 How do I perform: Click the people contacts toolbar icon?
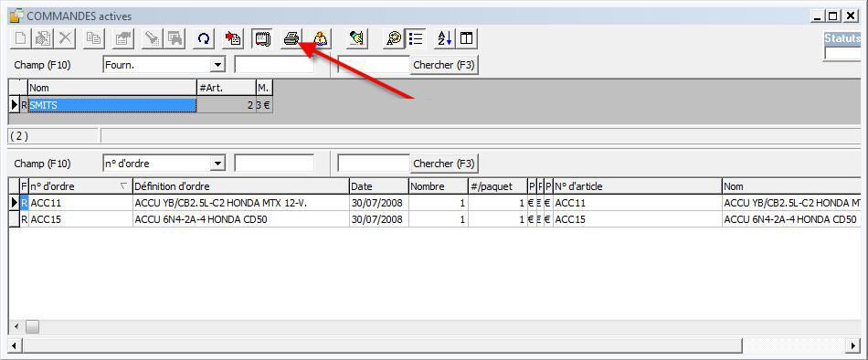tap(320, 38)
